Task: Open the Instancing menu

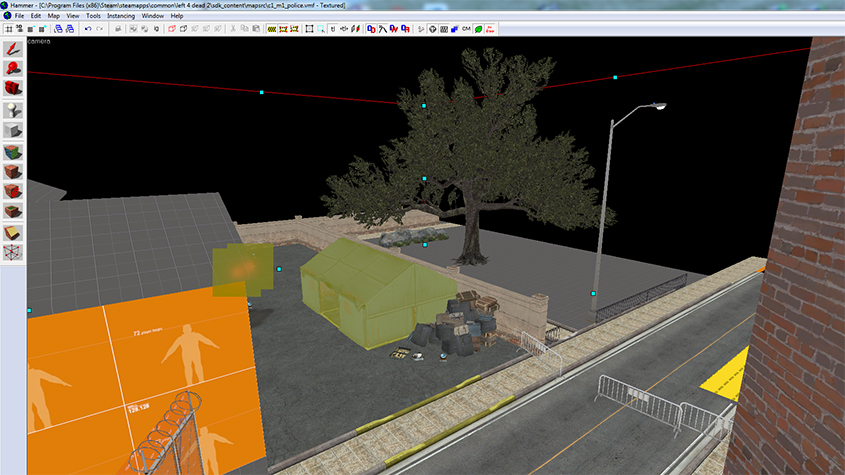Action: click(121, 16)
